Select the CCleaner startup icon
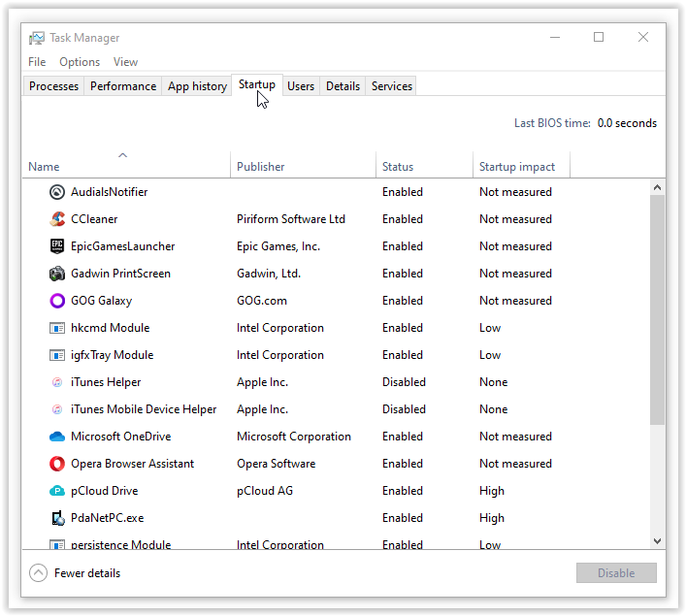The height and width of the screenshot is (616, 686). click(x=57, y=219)
